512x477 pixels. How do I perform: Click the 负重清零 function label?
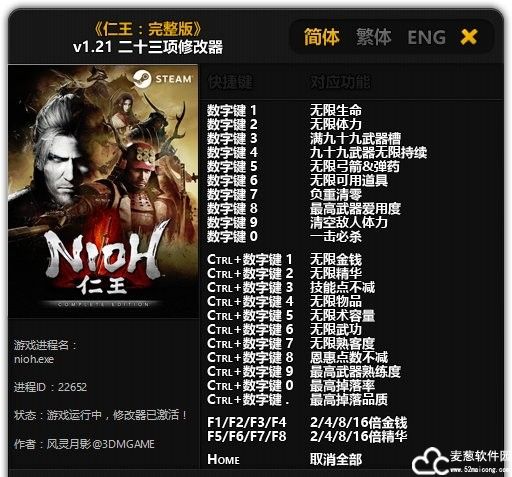(x=336, y=194)
